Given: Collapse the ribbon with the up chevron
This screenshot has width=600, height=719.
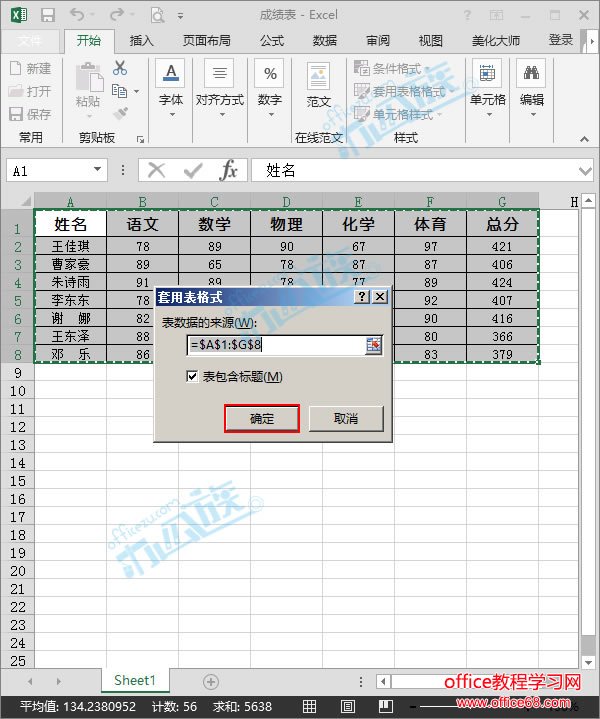Looking at the screenshot, I should tap(584, 139).
